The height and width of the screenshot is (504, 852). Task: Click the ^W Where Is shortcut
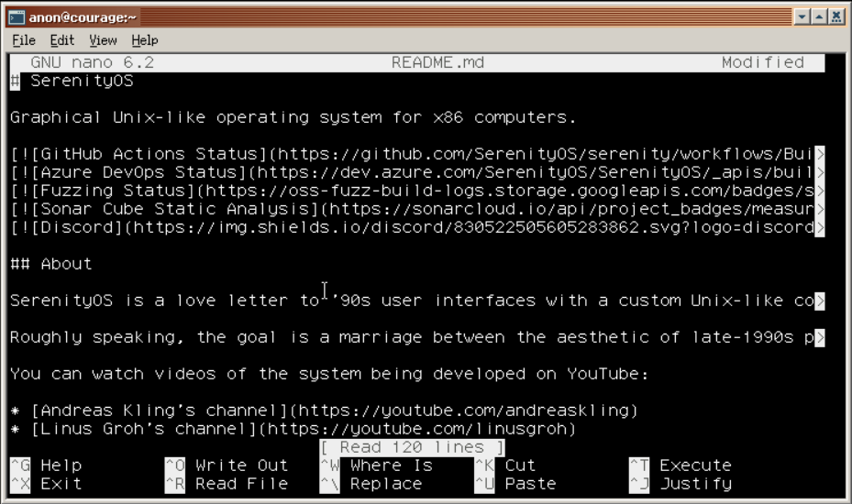click(x=376, y=466)
